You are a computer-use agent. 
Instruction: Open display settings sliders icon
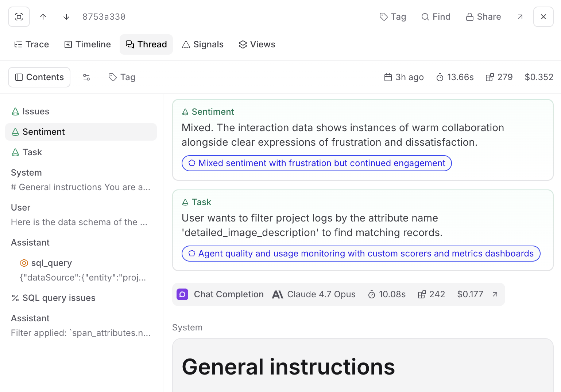coord(86,77)
